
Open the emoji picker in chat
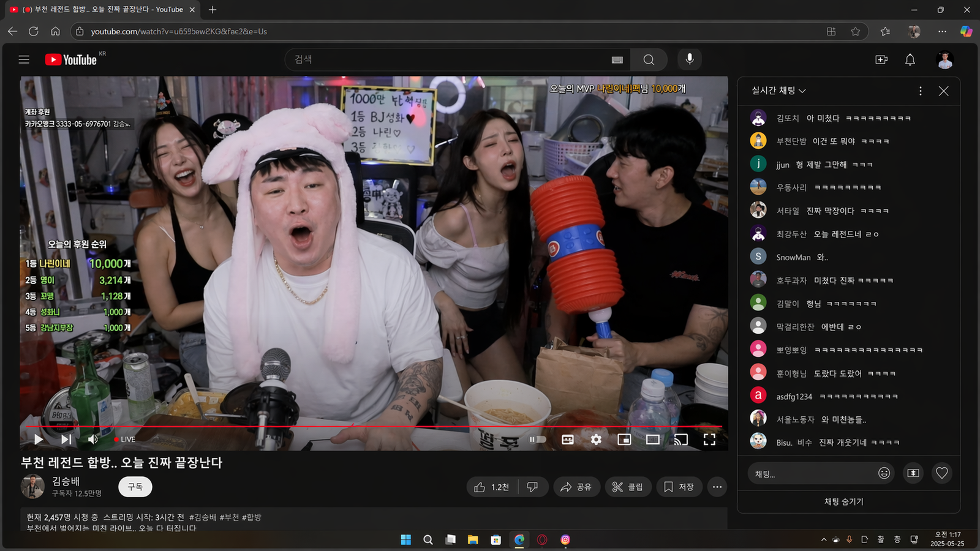click(884, 473)
